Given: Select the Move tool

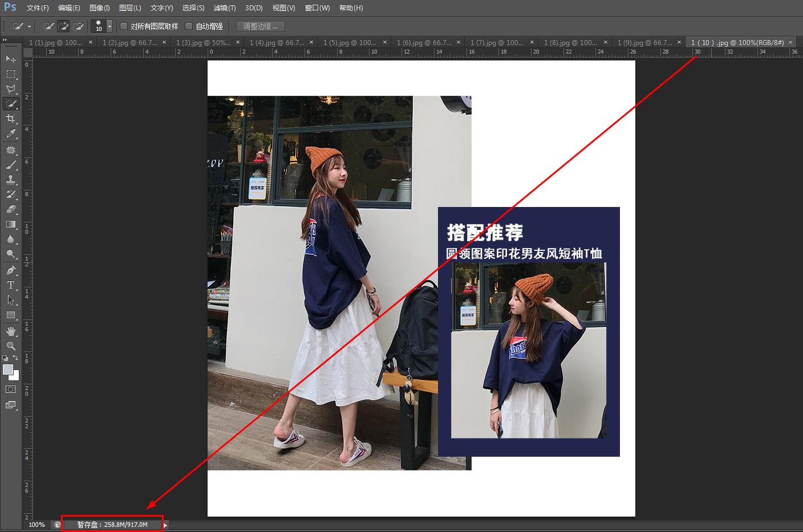Looking at the screenshot, I should (x=11, y=59).
